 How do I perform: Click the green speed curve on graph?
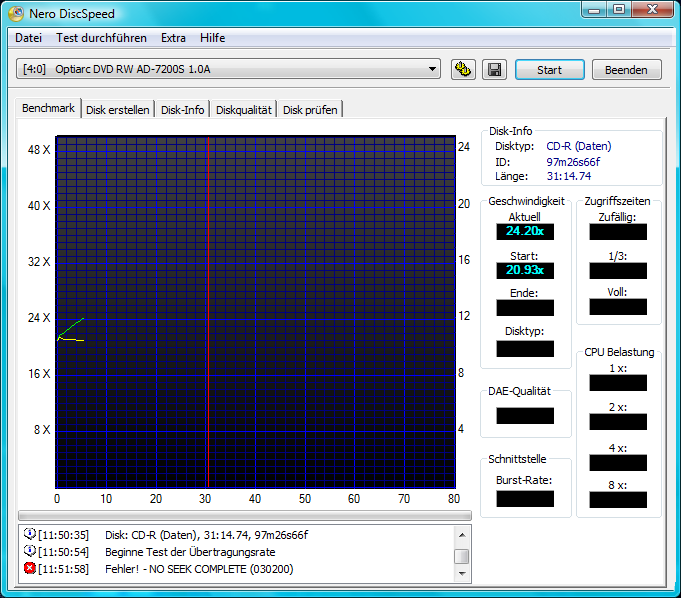click(x=72, y=327)
